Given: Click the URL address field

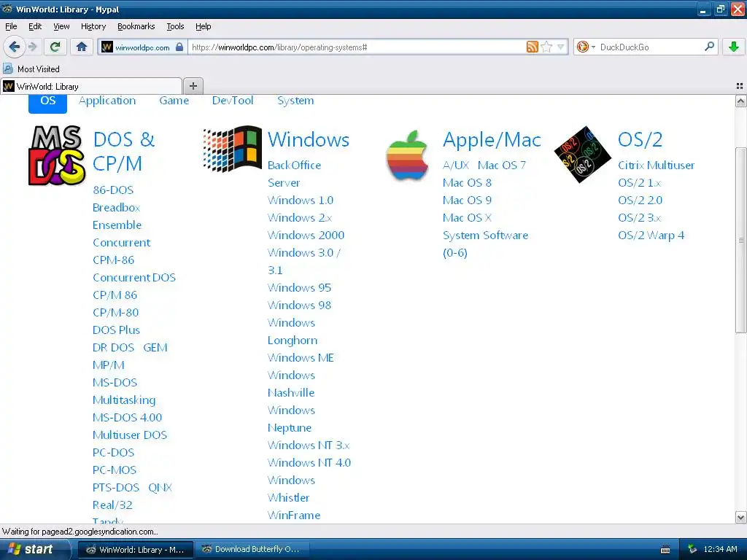Looking at the screenshot, I should pyautogui.click(x=357, y=47).
